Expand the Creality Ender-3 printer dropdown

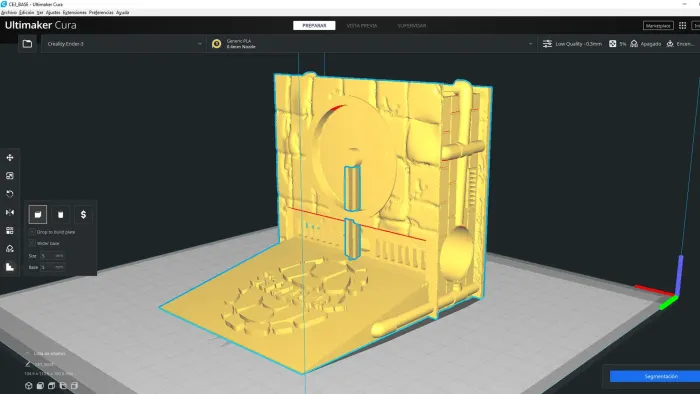pyautogui.click(x=124, y=44)
